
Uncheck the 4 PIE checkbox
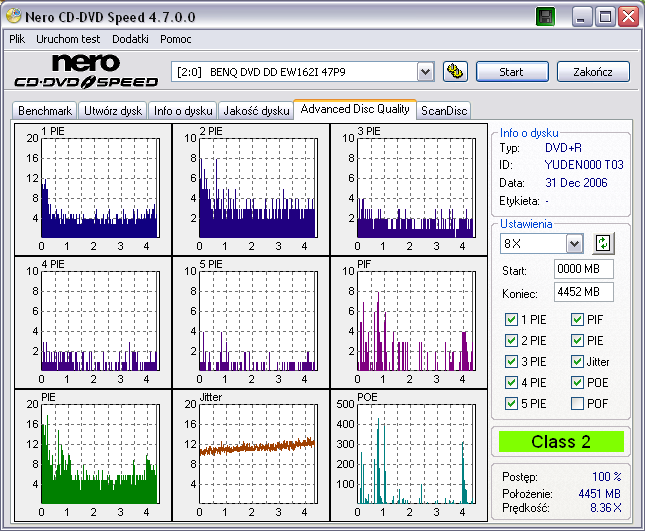pos(511,383)
